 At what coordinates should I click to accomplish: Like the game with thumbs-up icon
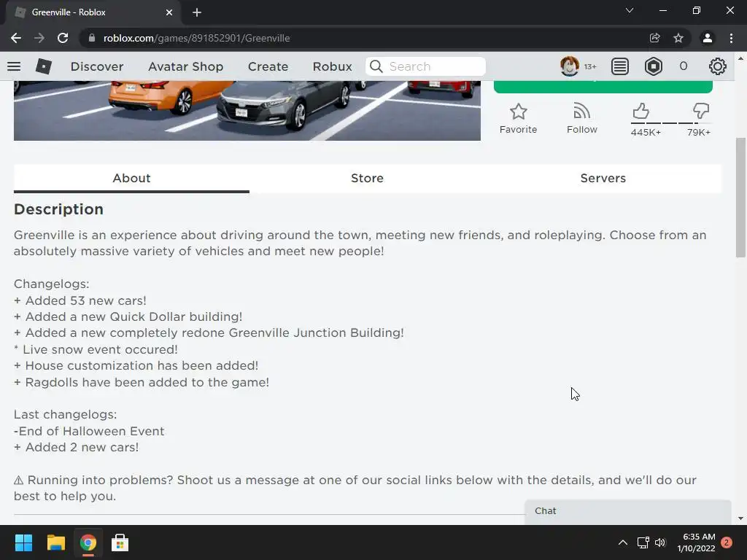(640, 112)
